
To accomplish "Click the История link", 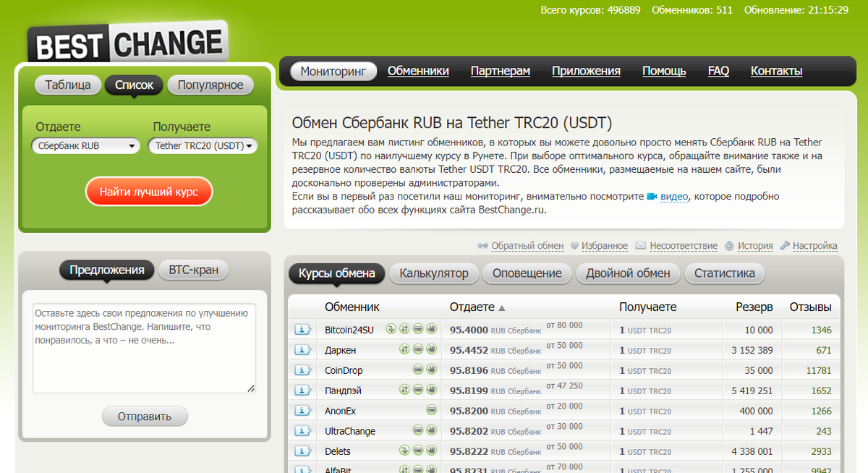I will click(755, 246).
